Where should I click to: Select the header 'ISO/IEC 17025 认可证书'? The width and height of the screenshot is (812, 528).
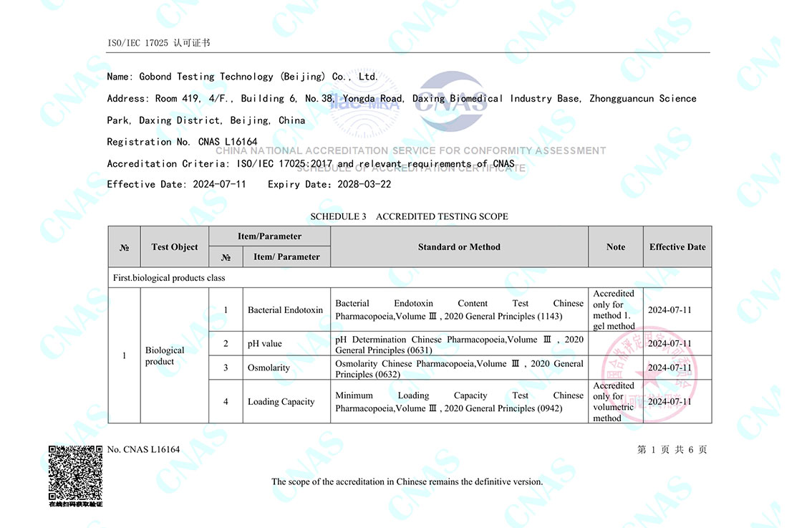(x=159, y=43)
